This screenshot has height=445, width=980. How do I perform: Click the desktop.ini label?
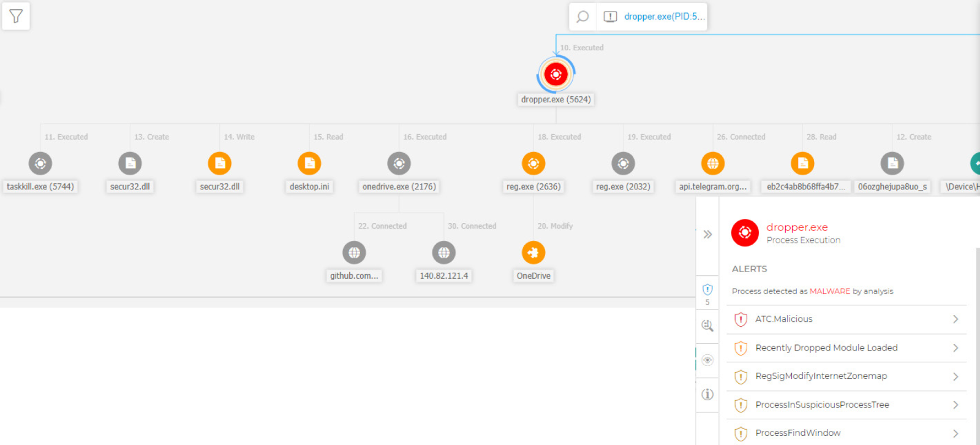[309, 186]
